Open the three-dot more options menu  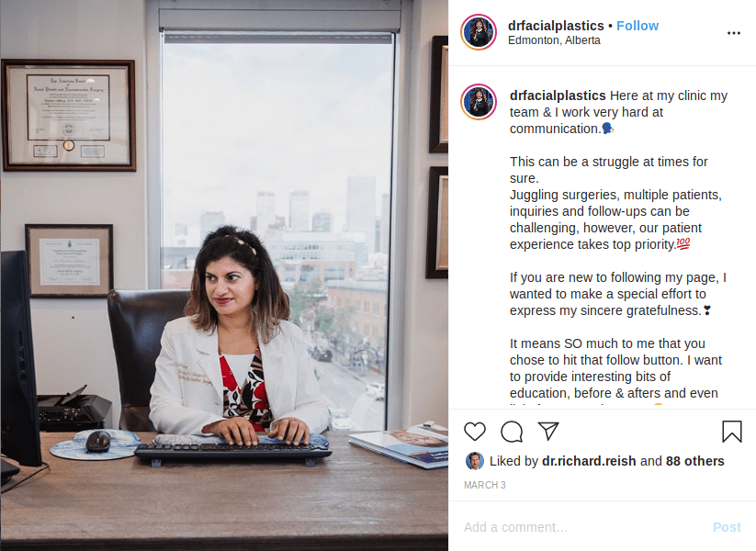[733, 33]
